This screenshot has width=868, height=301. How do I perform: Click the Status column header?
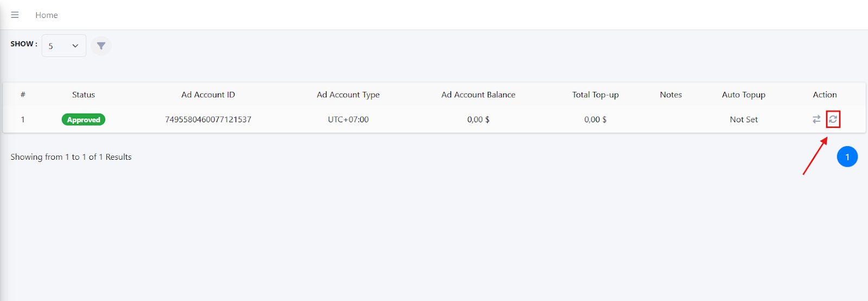(84, 95)
